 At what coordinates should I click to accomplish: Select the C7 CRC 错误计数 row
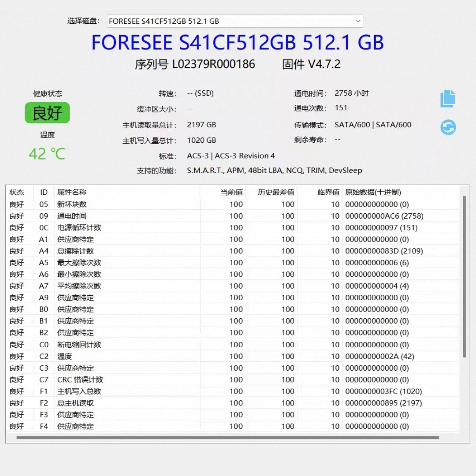click(233, 379)
